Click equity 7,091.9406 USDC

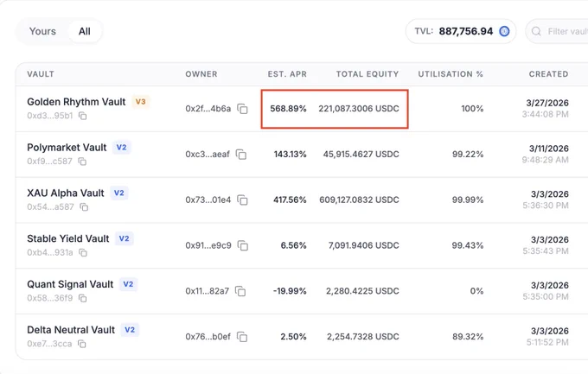(364, 245)
